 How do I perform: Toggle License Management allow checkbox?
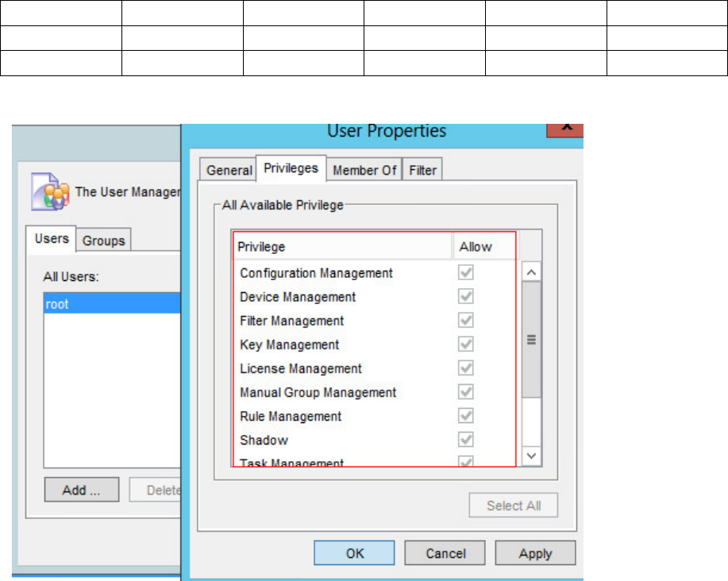[x=466, y=368]
